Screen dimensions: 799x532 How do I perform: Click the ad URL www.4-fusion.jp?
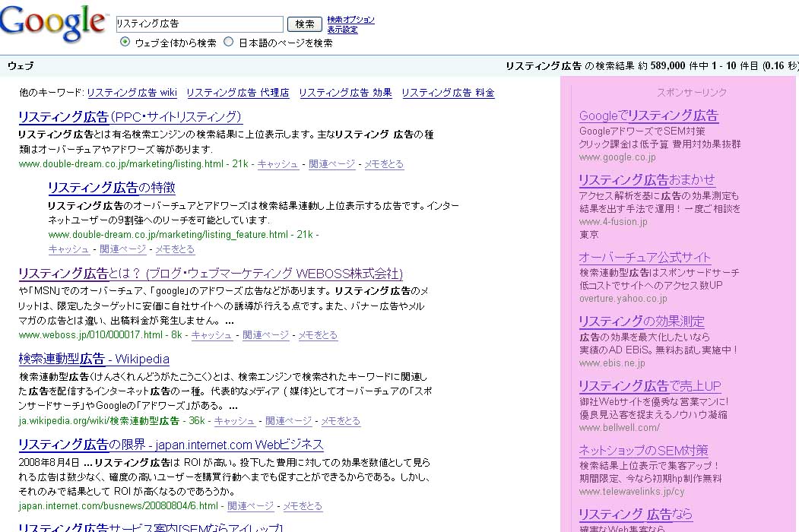pos(613,222)
